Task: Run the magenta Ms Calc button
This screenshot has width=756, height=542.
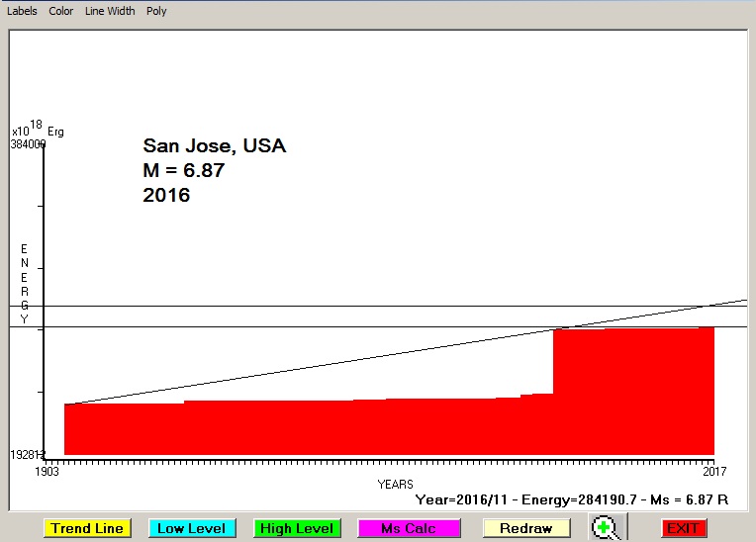Action: pyautogui.click(x=408, y=528)
